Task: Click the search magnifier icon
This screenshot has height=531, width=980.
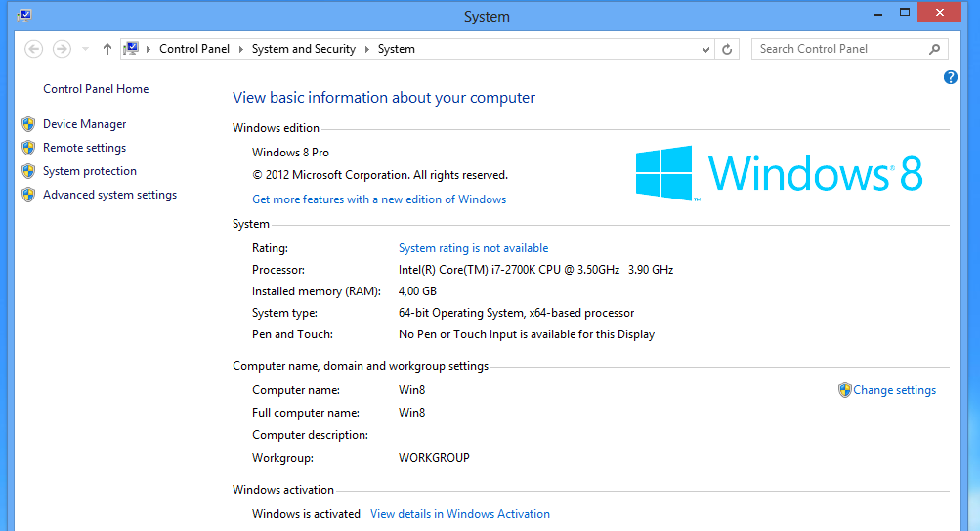Action: point(934,49)
